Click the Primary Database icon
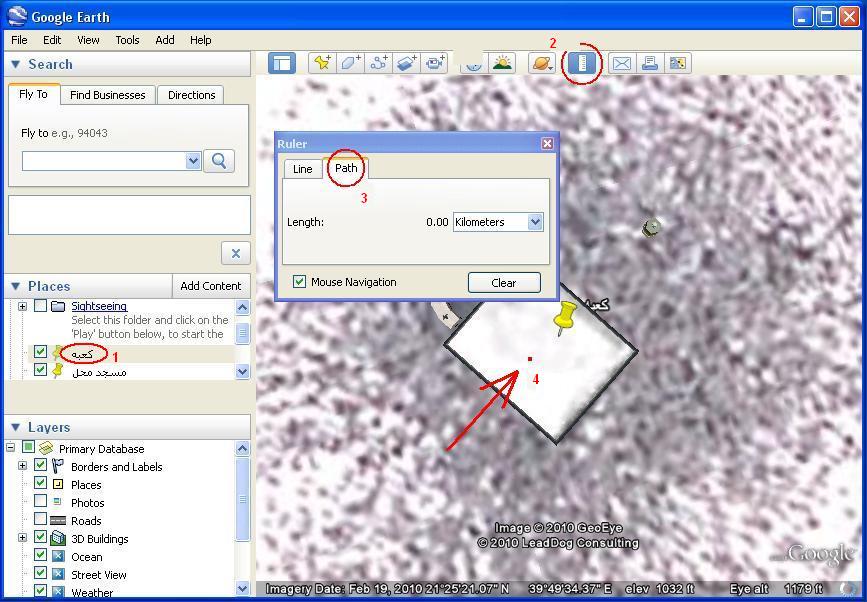 click(46, 448)
